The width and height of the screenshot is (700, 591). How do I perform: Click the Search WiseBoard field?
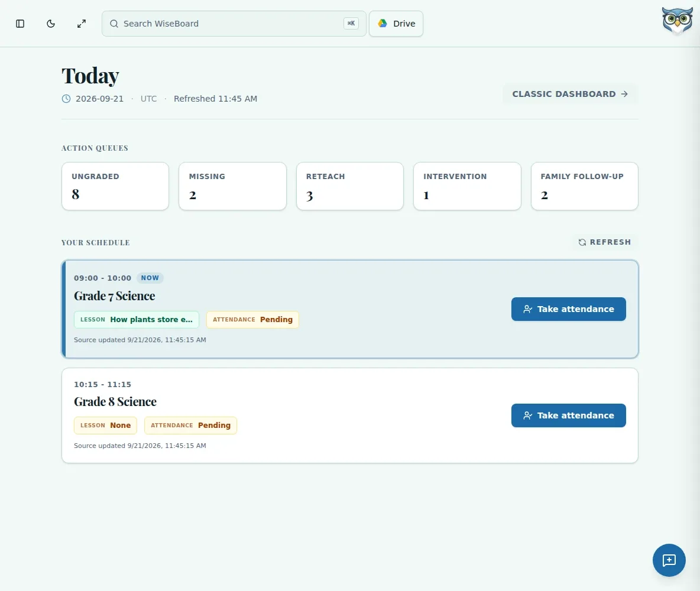(x=234, y=24)
